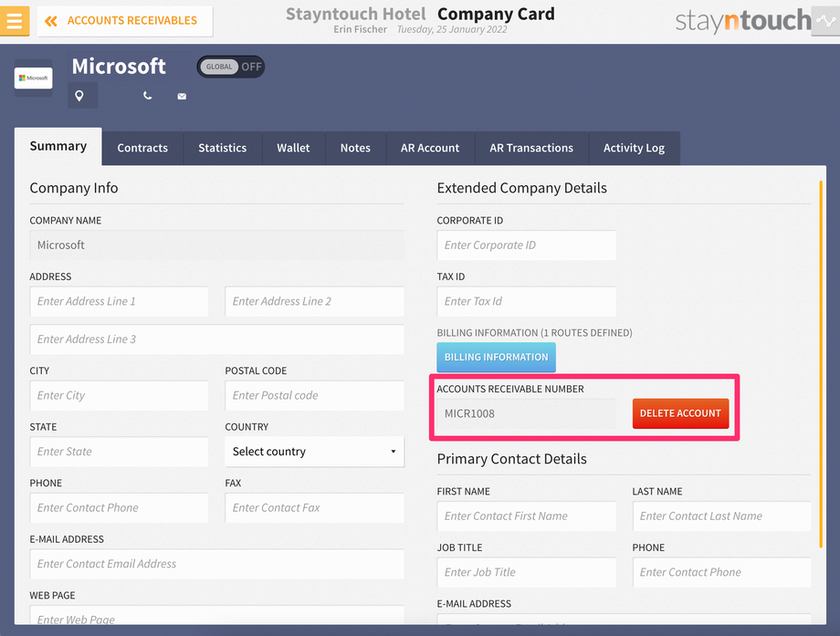This screenshot has width=840, height=636.
Task: Click the company Email Address field
Action: 217,564
